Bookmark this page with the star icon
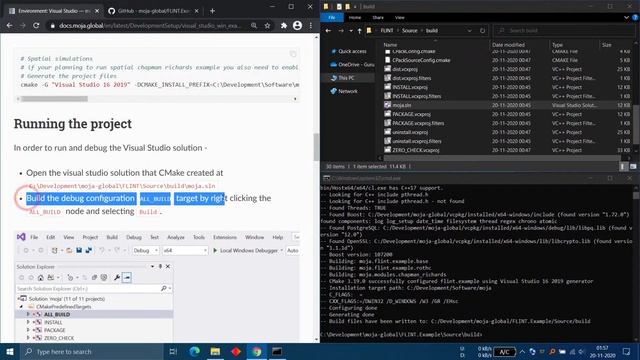This screenshot has height=360, width=640. click(267, 25)
